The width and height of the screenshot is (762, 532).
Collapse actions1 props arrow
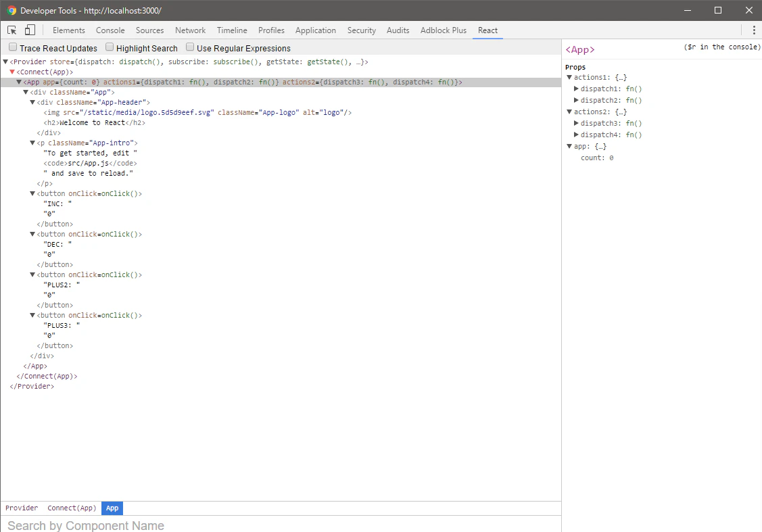click(569, 77)
